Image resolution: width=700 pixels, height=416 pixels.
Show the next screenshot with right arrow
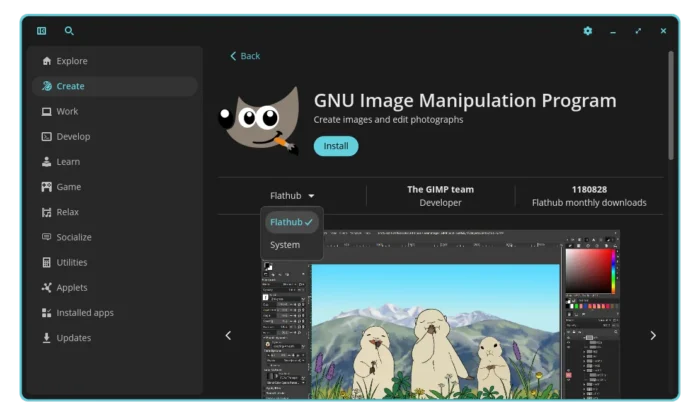point(653,336)
